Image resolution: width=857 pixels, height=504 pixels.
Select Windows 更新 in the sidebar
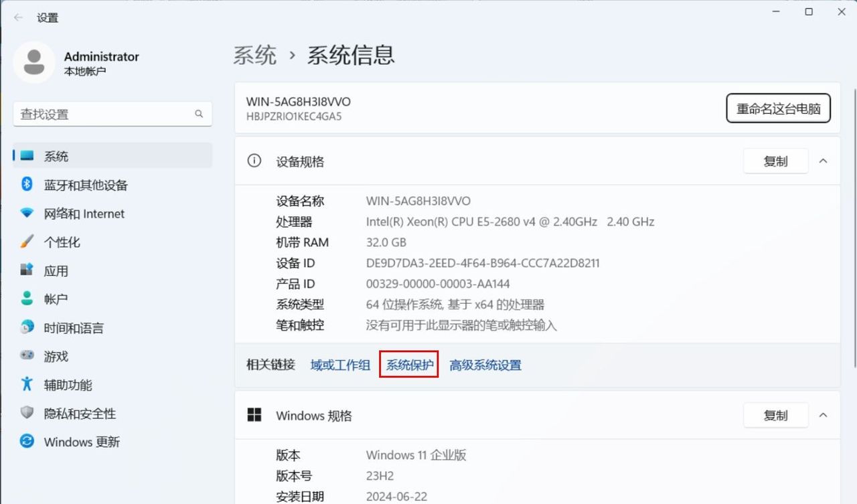[112, 442]
